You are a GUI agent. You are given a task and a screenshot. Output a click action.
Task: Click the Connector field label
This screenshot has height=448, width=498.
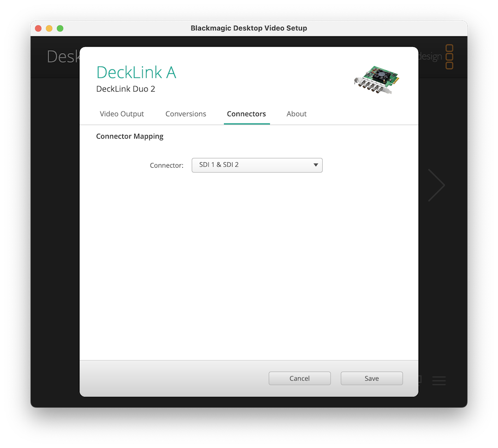click(x=167, y=166)
